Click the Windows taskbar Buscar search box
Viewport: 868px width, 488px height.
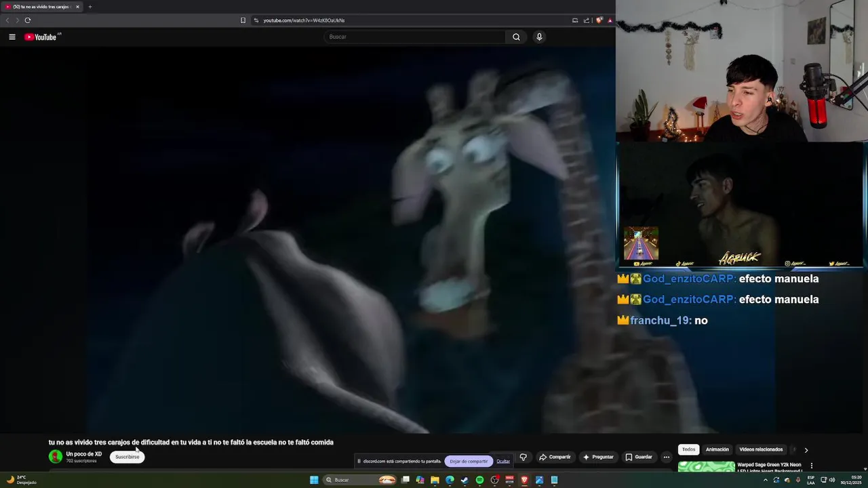click(x=359, y=480)
